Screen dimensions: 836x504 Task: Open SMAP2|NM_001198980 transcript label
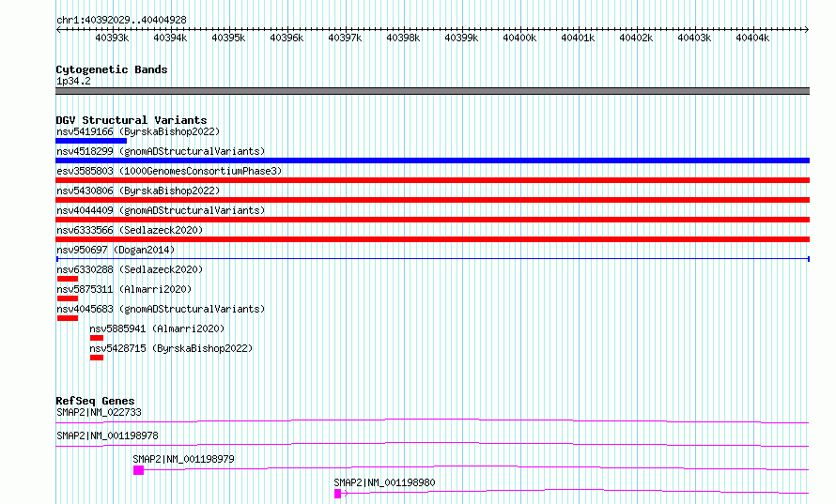coord(384,482)
